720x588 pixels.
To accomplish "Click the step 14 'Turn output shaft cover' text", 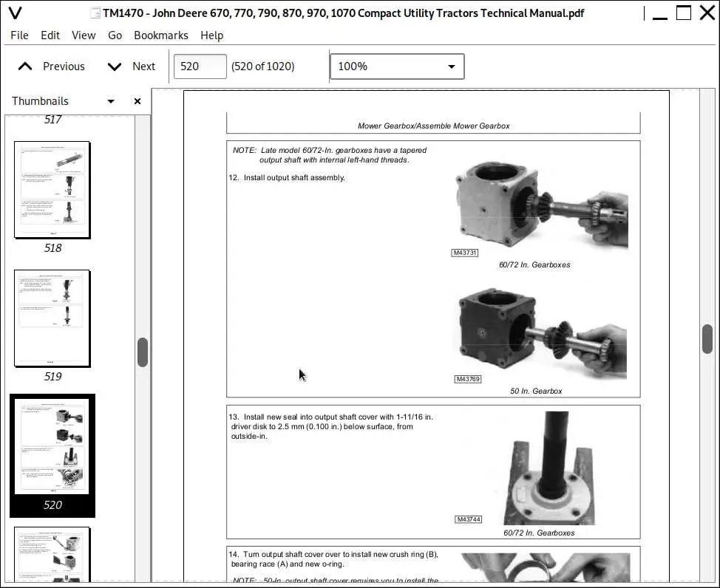I will (334, 559).
